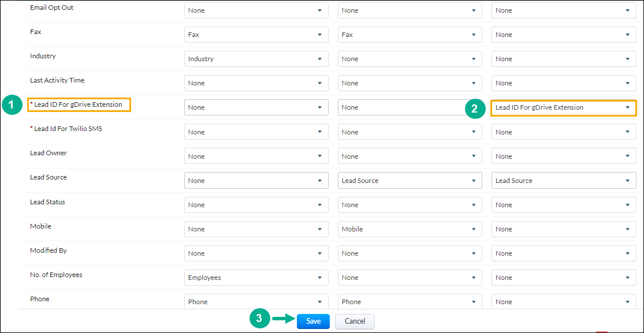Open leftmost Phone dropdown in the Phone row
Viewport: 644px width, 333px height.
pos(256,302)
